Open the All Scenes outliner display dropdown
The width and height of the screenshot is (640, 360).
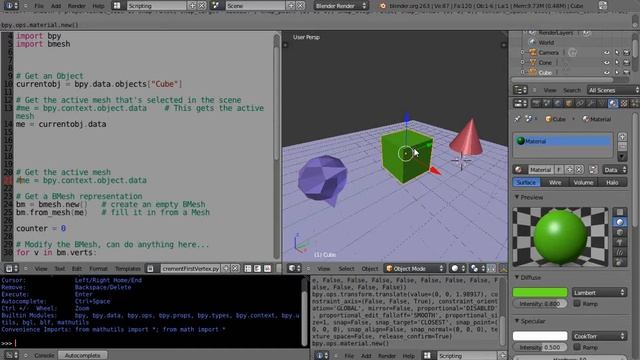[613, 90]
